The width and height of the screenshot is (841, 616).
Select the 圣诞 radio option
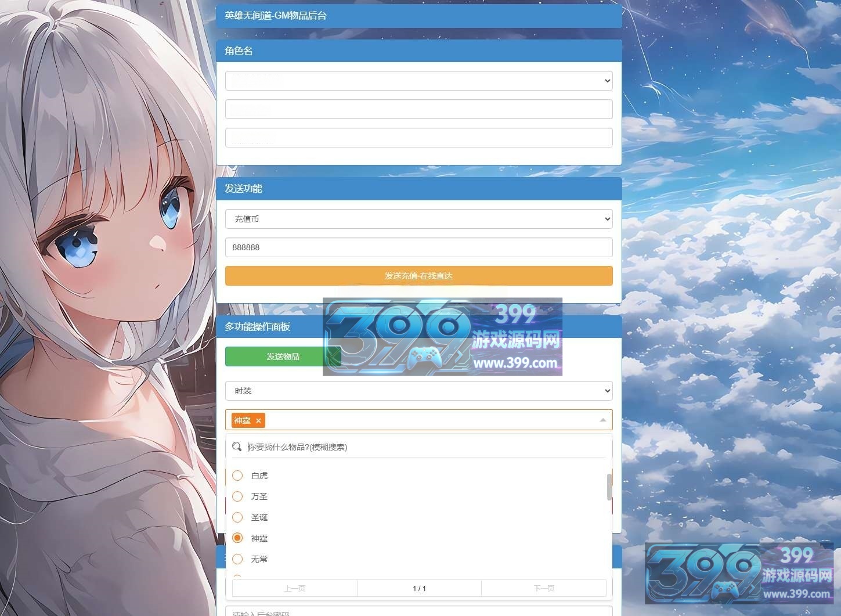(x=237, y=517)
